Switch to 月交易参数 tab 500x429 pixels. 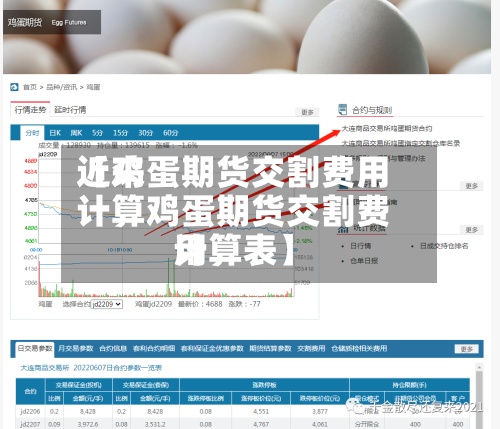[x=76, y=348]
